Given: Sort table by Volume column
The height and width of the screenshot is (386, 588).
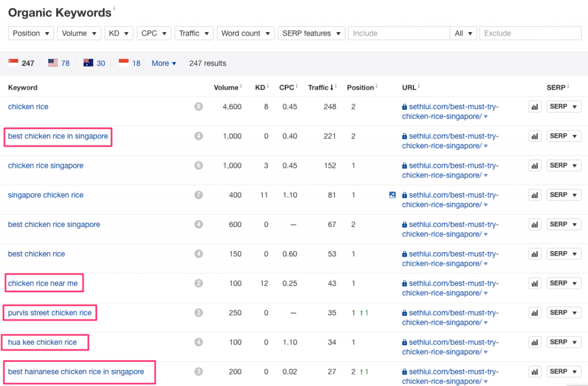Looking at the screenshot, I should (x=226, y=87).
